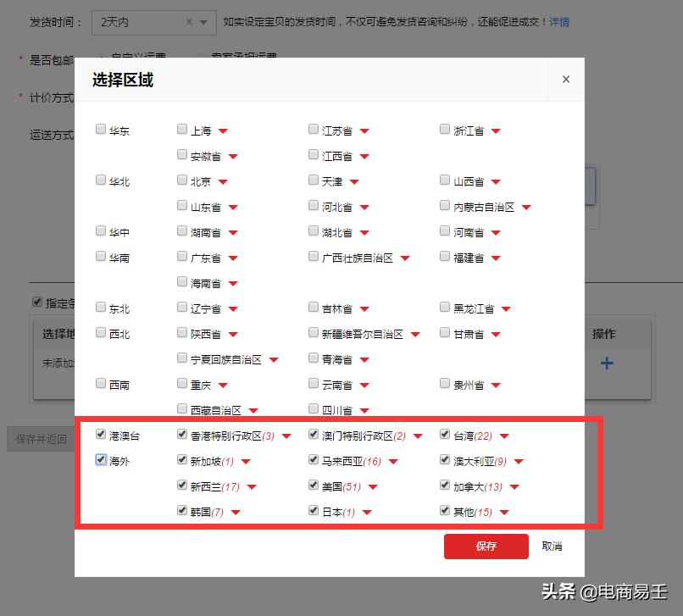Expand the 福建省 red arrow
This screenshot has height=616, width=683.
[496, 258]
